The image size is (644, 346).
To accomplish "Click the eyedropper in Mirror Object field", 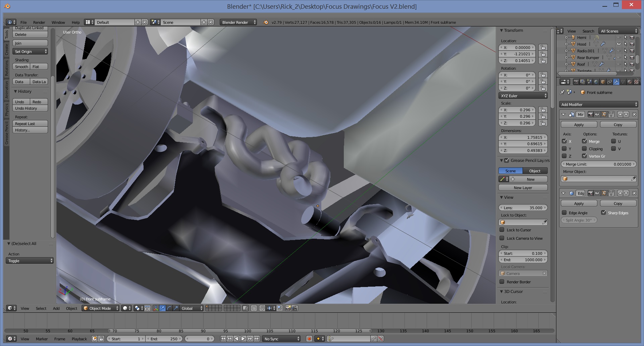I will (x=633, y=179).
